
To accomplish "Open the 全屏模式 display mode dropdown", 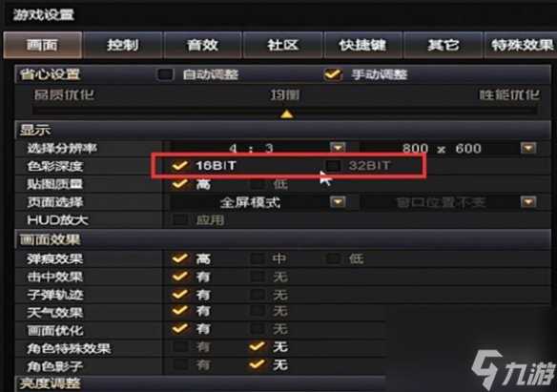I will coord(338,202).
